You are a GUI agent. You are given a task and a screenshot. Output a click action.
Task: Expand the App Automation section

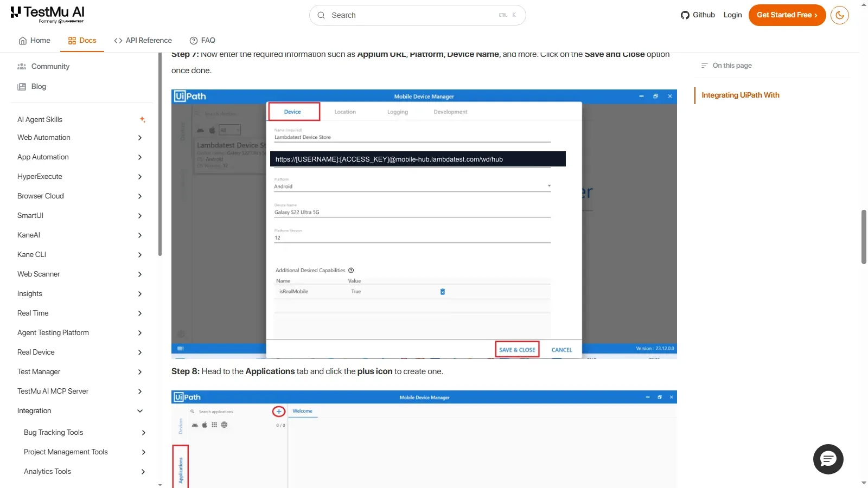[81, 157]
